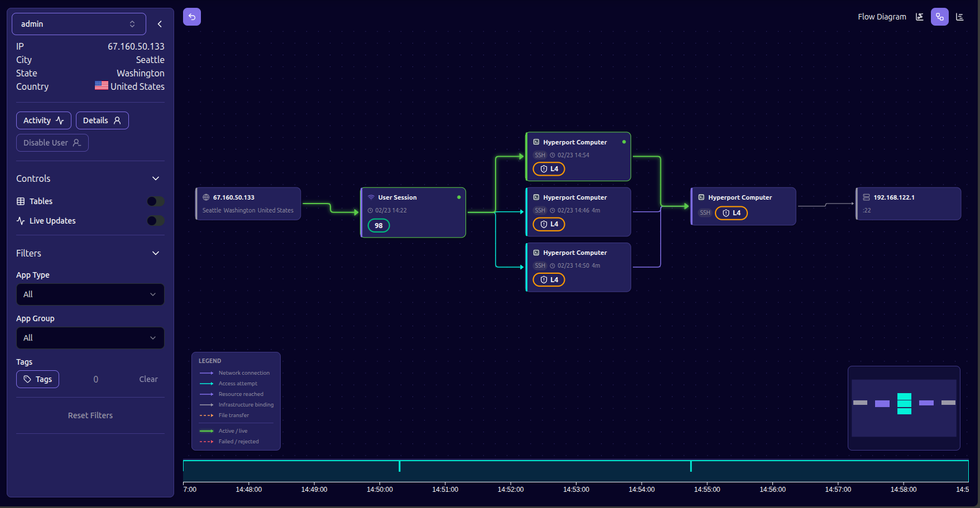This screenshot has width=980, height=508.
Task: Turn on Live Updates
Action: tap(155, 221)
